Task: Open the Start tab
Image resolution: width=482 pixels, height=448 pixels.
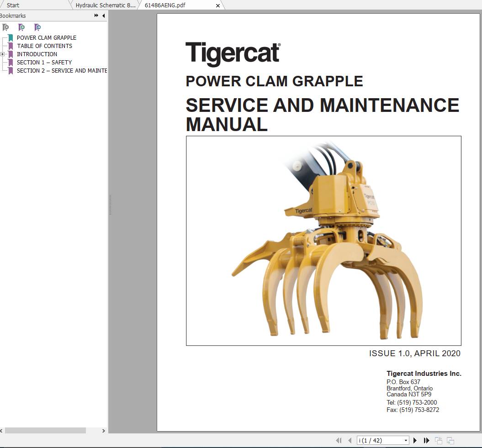Action: [x=13, y=5]
